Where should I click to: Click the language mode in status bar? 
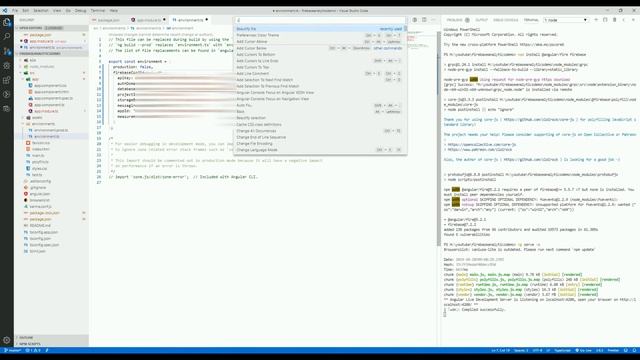click(x=562, y=350)
